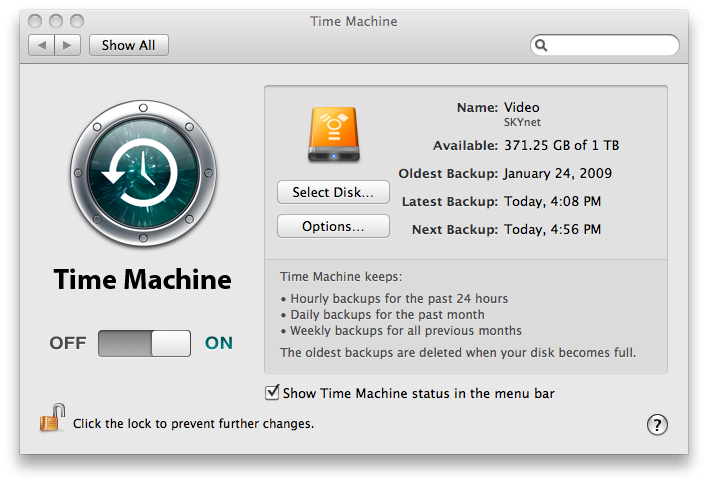708x484 pixels.
Task: Click the oldest backup date "January 24, 2009"
Action: click(558, 173)
